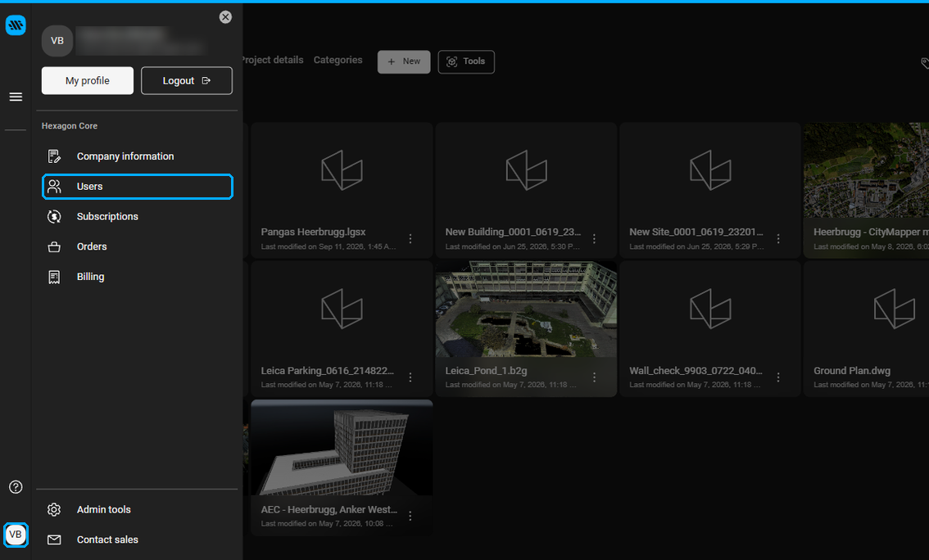Click the Subscriptions dollar icon
929x560 pixels.
54,217
